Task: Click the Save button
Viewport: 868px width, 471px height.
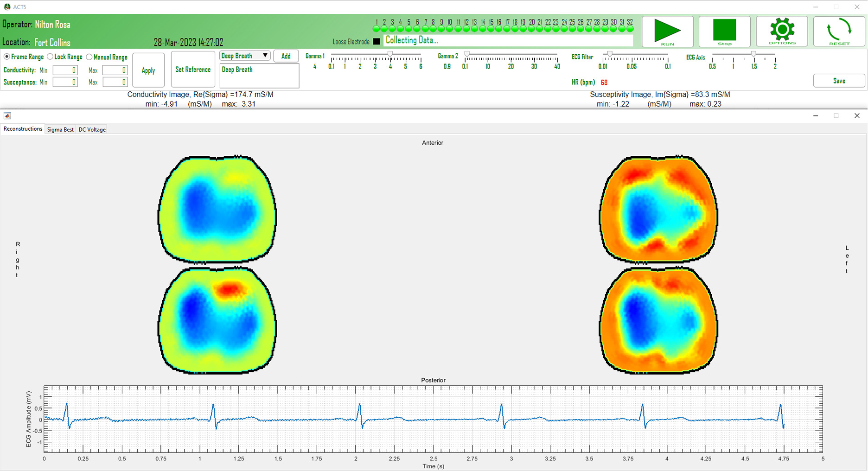Action: [x=839, y=81]
